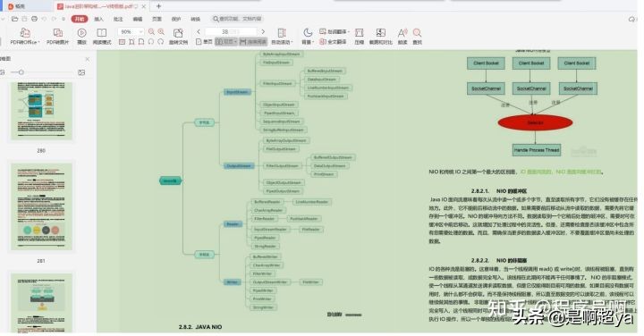Open the Annotate ribbon tab
The height and width of the screenshot is (336, 644).
(x=118, y=19)
